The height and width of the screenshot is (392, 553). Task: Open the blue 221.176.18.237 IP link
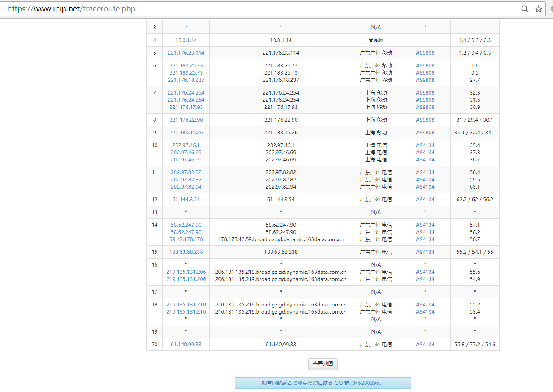coord(186,80)
